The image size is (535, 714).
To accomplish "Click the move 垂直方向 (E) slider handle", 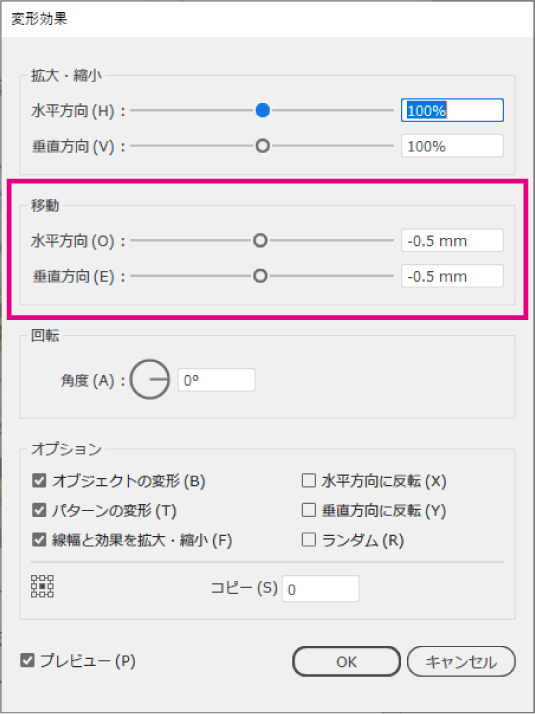I will click(260, 276).
